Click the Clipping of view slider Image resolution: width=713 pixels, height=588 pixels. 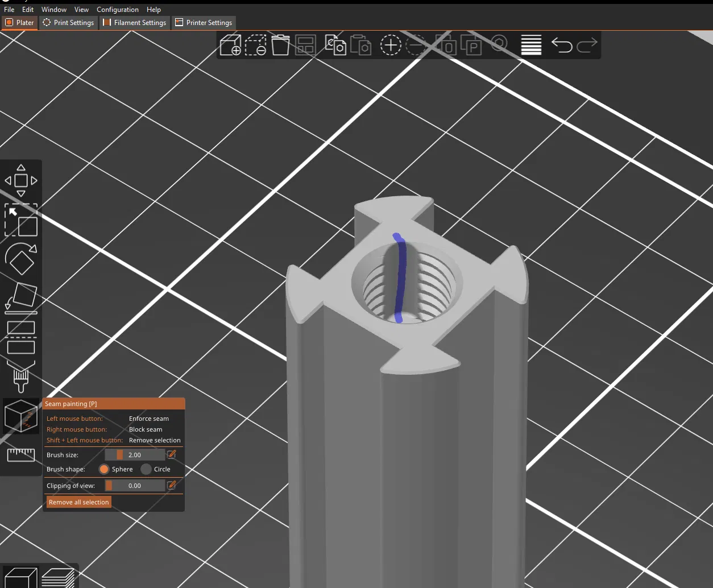pos(135,486)
